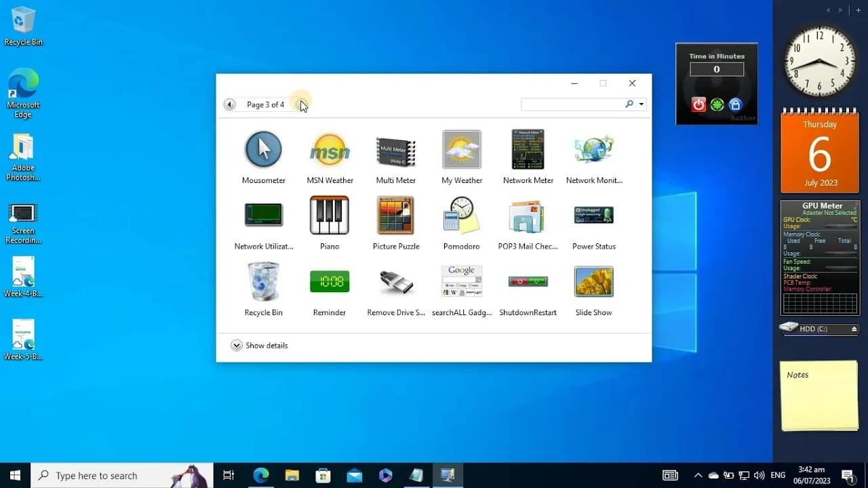This screenshot has width=868, height=488.
Task: Select the Mousometer gadget
Action: pos(263,150)
